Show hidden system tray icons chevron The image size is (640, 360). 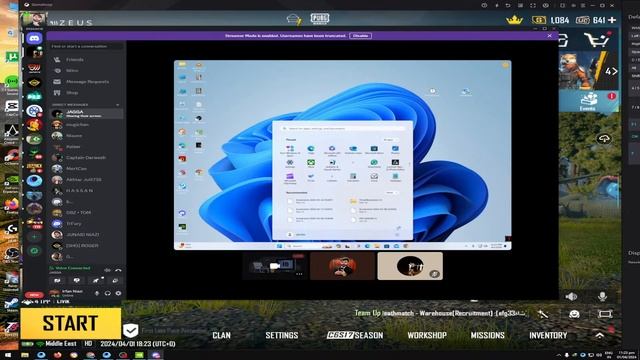(558, 355)
